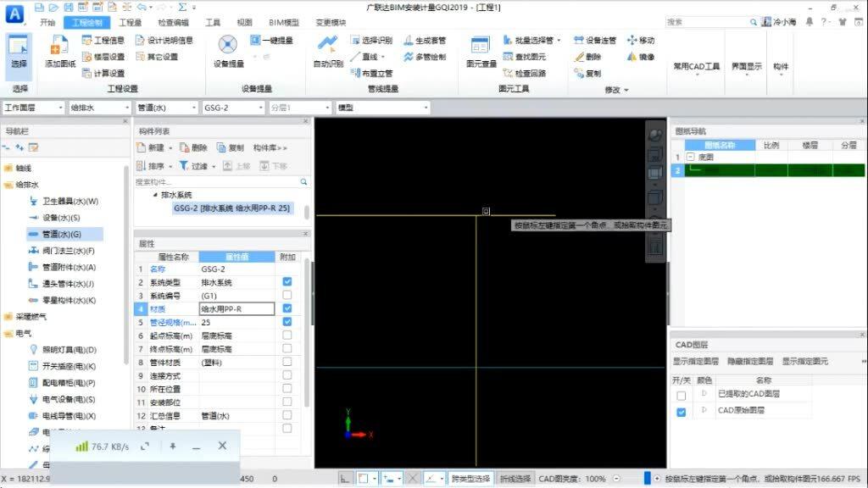Screen dimensions: 868x488
Task: Toggle the 材质 attach checkbox
Action: [x=287, y=308]
